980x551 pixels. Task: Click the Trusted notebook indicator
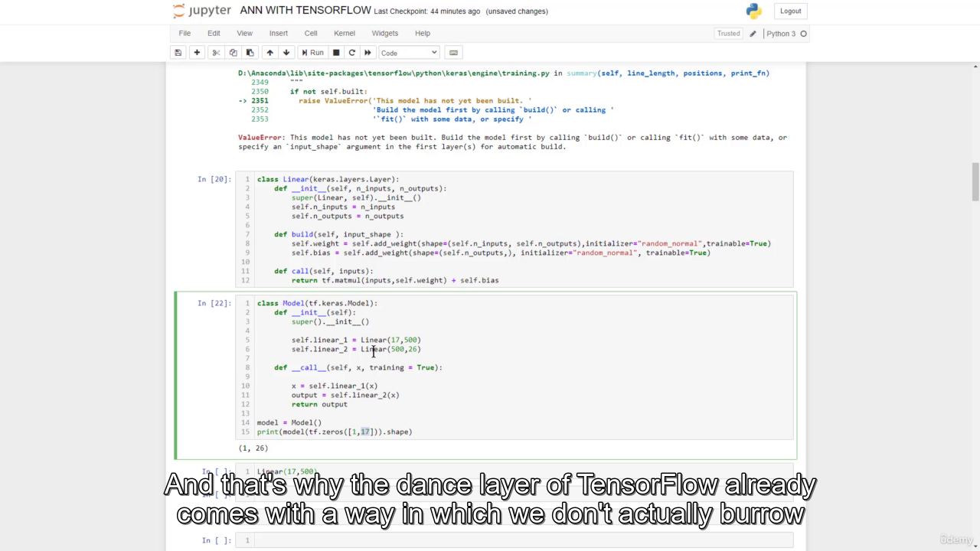coord(728,34)
